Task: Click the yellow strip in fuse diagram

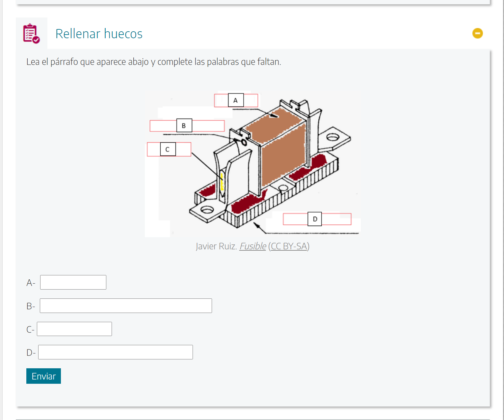Action: click(x=222, y=182)
